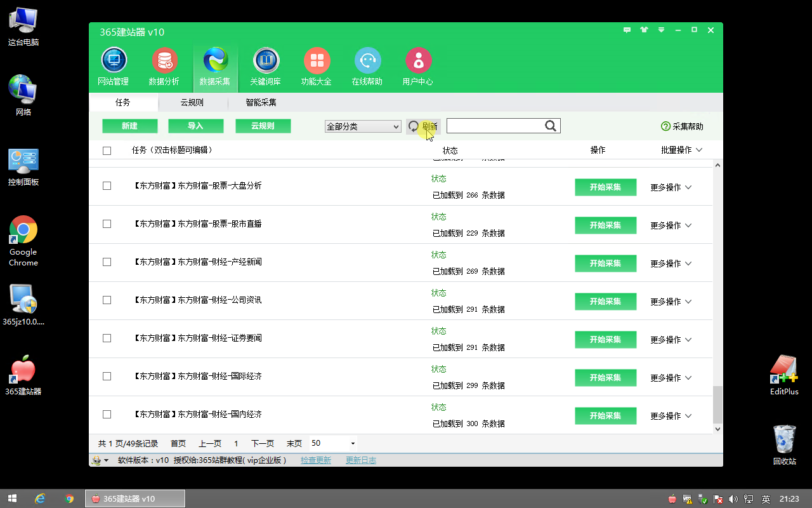812x508 pixels.
Task: Check box for 股票-股市直播 task
Action: 107,224
